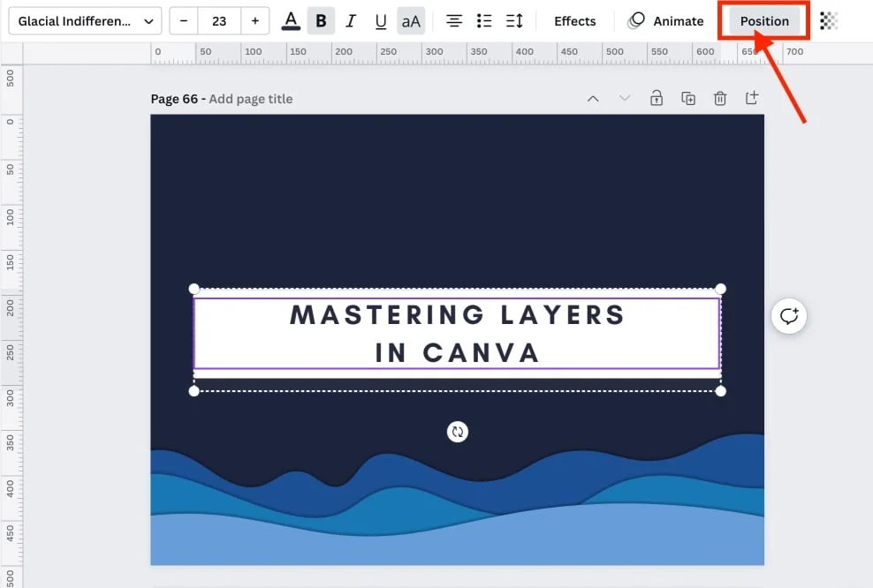Duplicate page 66
Image resolution: width=873 pixels, height=588 pixels.
pos(688,98)
